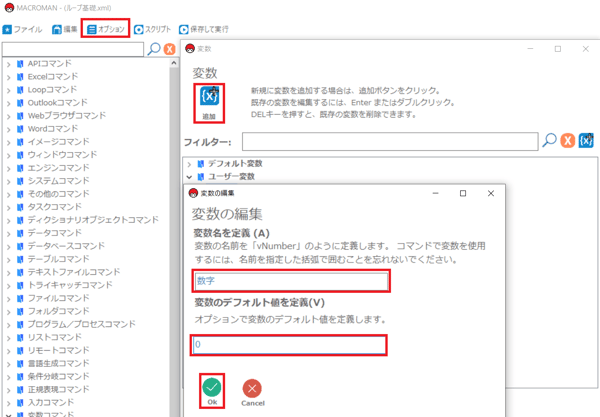
Task: Open the オプション menu
Action: (106, 29)
